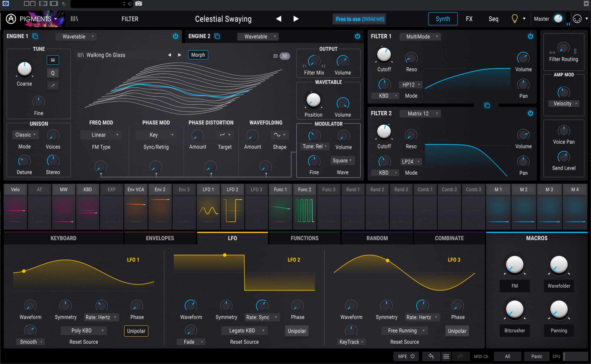Click the Wavetable Position knob
591x364 pixels.
point(313,100)
